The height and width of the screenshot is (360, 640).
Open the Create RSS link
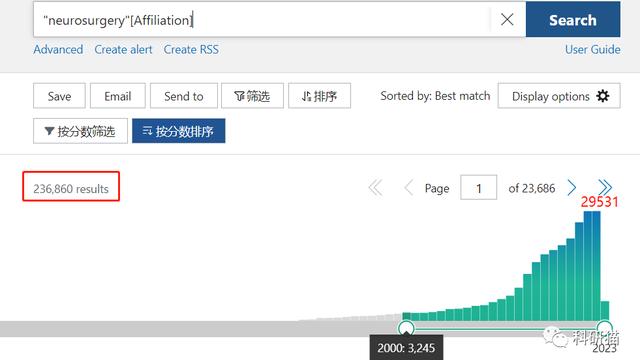[191, 49]
